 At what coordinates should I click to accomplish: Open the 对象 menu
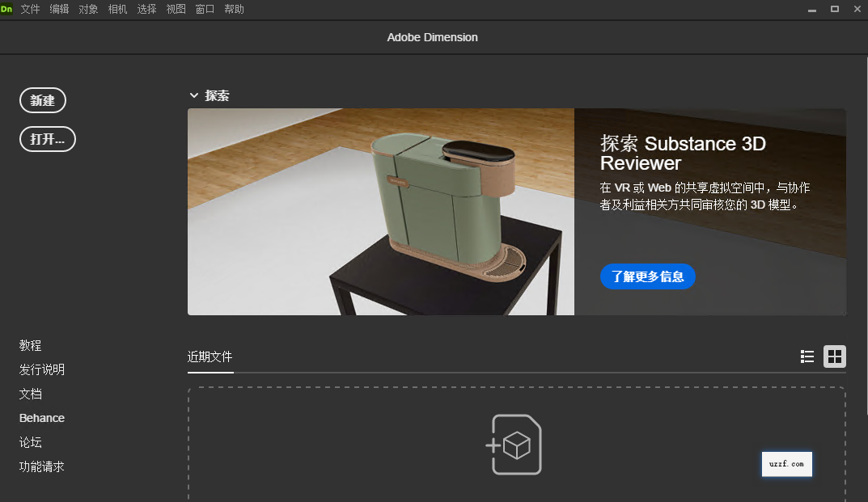tap(88, 9)
